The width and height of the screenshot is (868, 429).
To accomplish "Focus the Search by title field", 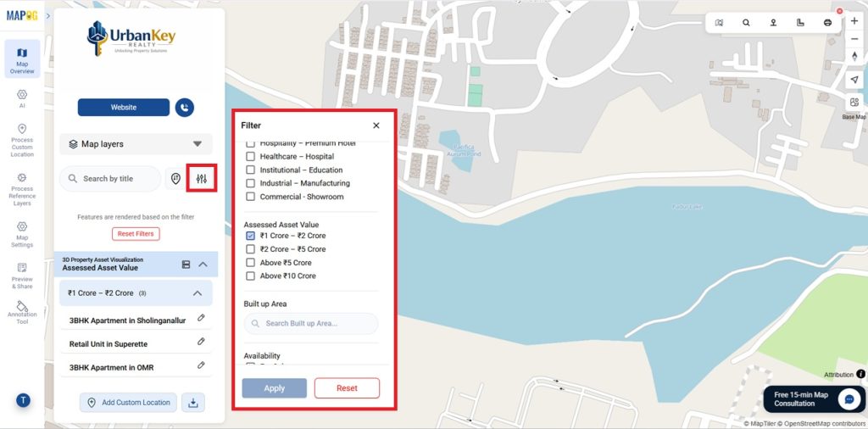I will (x=110, y=179).
